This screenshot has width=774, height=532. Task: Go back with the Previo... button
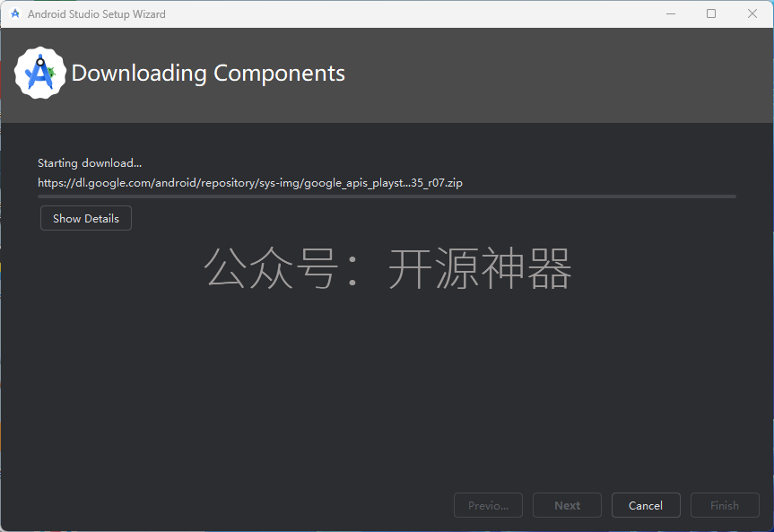488,505
